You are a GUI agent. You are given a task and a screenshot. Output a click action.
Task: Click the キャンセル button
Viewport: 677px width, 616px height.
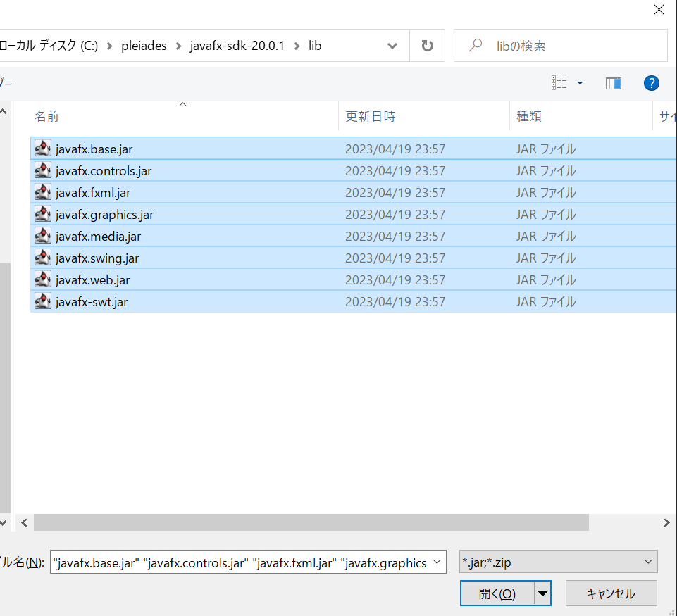(611, 593)
